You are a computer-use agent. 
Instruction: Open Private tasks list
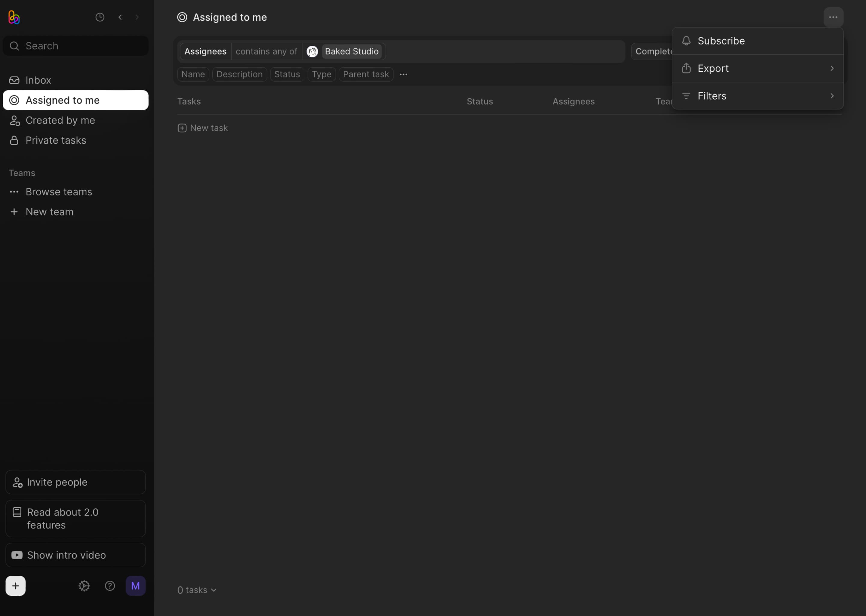pyautogui.click(x=76, y=140)
